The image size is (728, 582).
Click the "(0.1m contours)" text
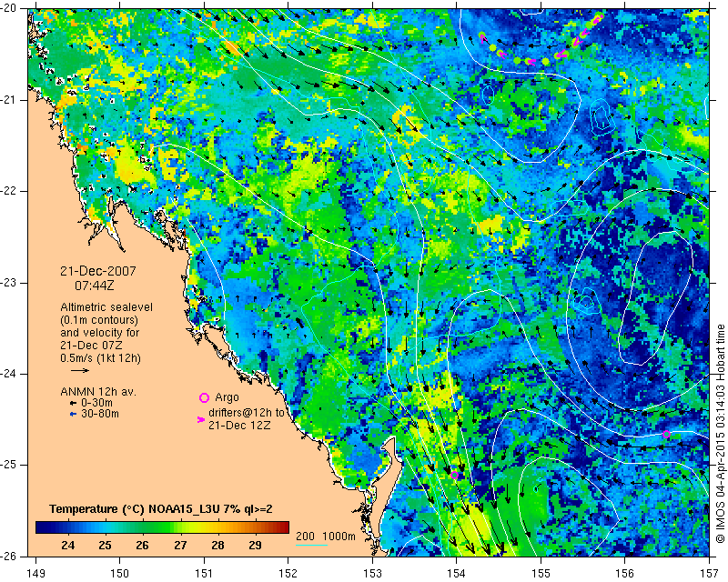pyautogui.click(x=99, y=320)
